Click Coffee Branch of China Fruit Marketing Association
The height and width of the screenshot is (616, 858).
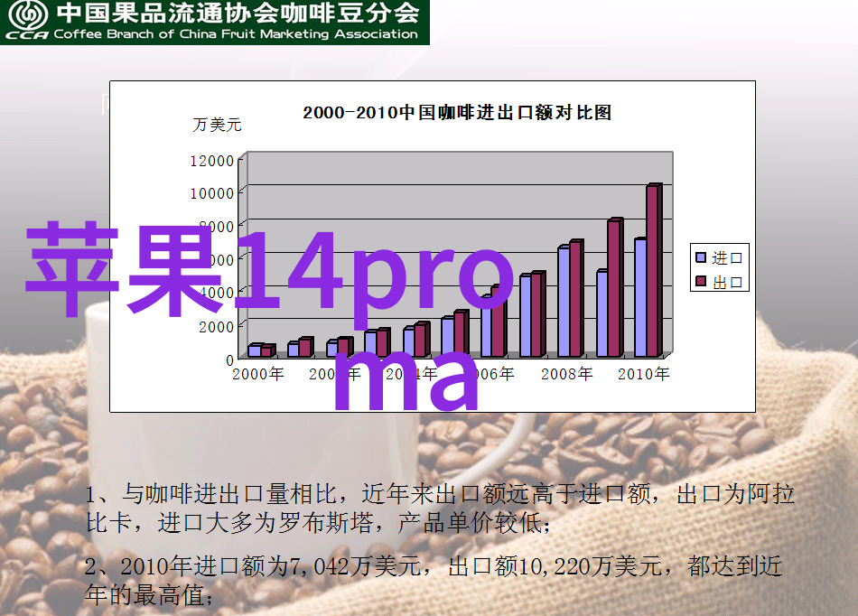pos(236,34)
